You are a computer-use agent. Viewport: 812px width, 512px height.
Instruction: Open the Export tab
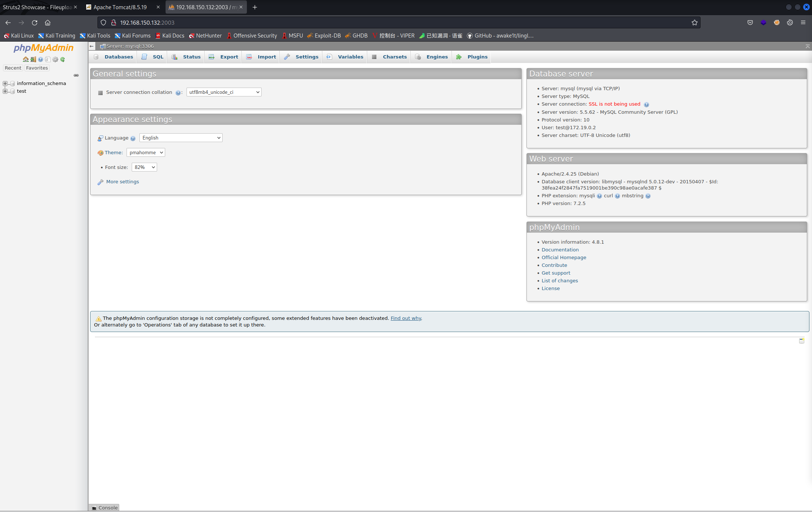pyautogui.click(x=223, y=57)
